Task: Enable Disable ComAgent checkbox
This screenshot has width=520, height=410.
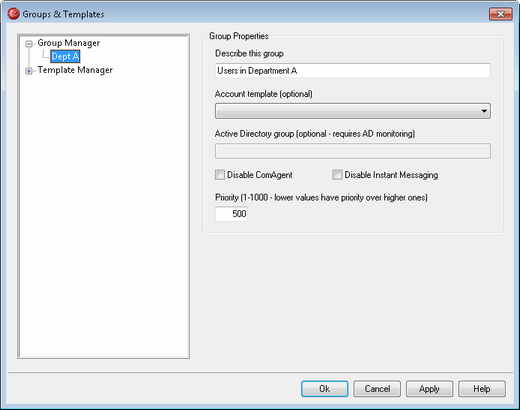Action: [220, 175]
